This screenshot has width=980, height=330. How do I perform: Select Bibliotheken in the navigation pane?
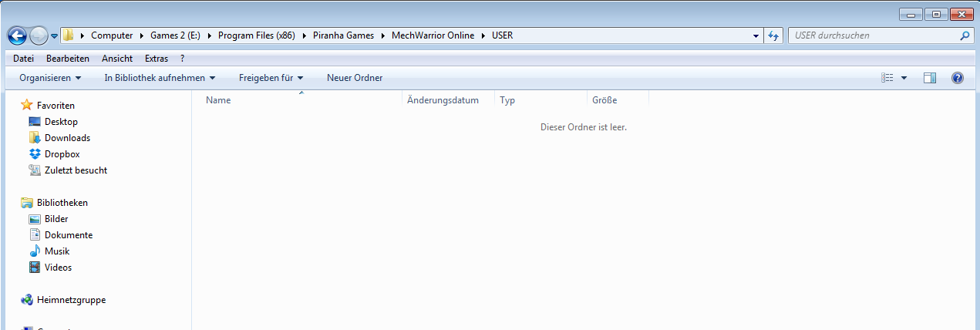62,203
